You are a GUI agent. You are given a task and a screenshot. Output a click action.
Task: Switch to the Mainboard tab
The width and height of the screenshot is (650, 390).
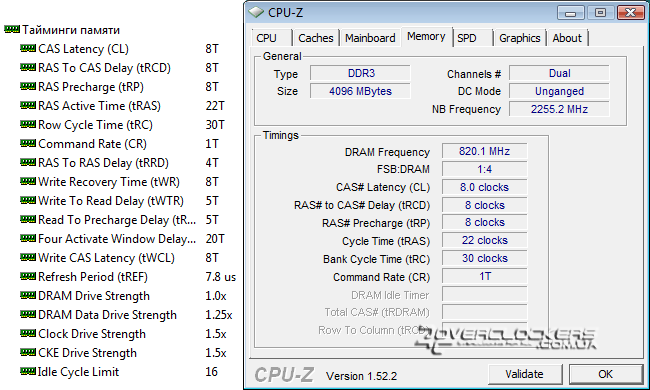(370, 38)
